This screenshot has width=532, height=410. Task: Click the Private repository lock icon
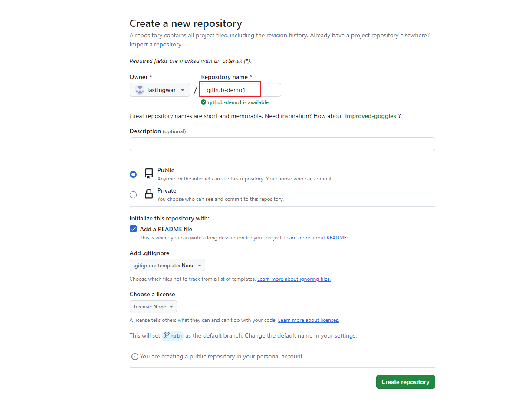149,194
